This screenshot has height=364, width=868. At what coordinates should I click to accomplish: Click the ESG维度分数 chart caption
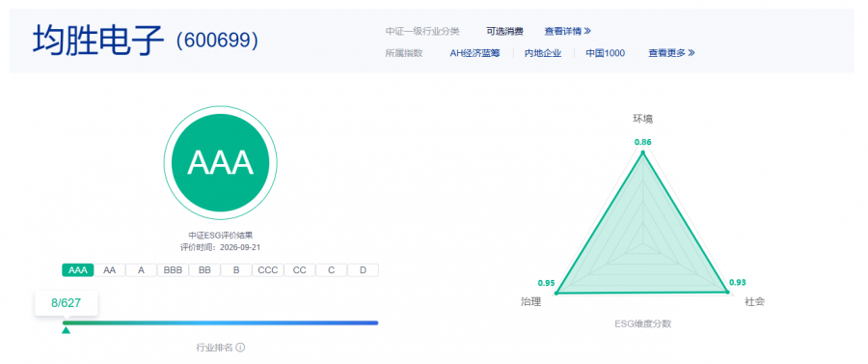point(642,323)
